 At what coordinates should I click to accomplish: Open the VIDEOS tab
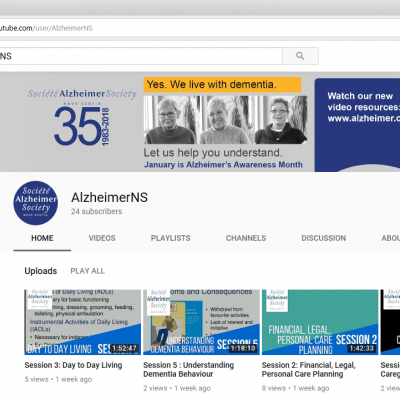[x=102, y=238]
